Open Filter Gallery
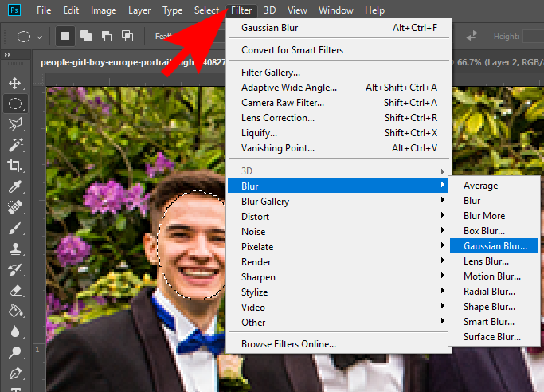This screenshot has width=544, height=392. (339, 73)
